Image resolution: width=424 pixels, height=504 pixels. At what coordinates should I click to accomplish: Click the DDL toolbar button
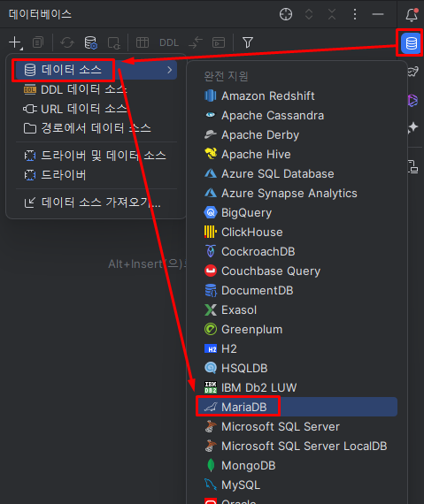(x=169, y=42)
